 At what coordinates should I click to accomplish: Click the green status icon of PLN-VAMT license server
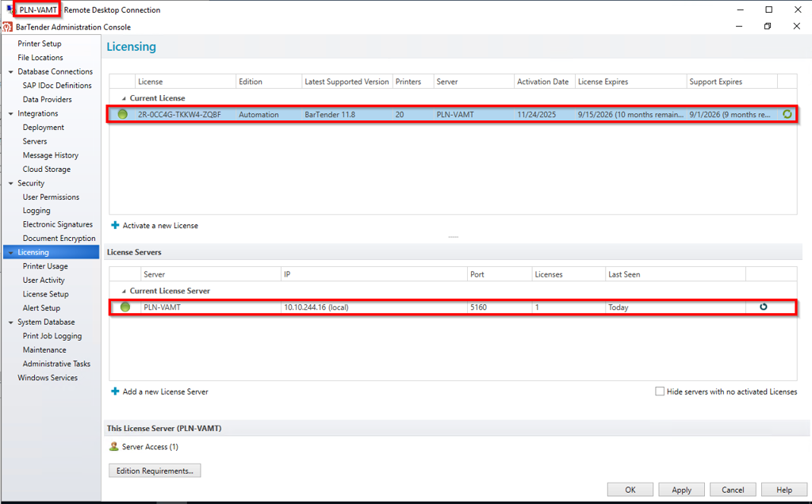click(x=125, y=307)
